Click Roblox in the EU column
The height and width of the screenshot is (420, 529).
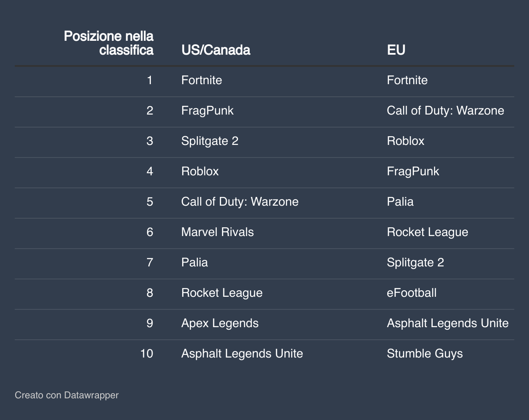tap(405, 141)
